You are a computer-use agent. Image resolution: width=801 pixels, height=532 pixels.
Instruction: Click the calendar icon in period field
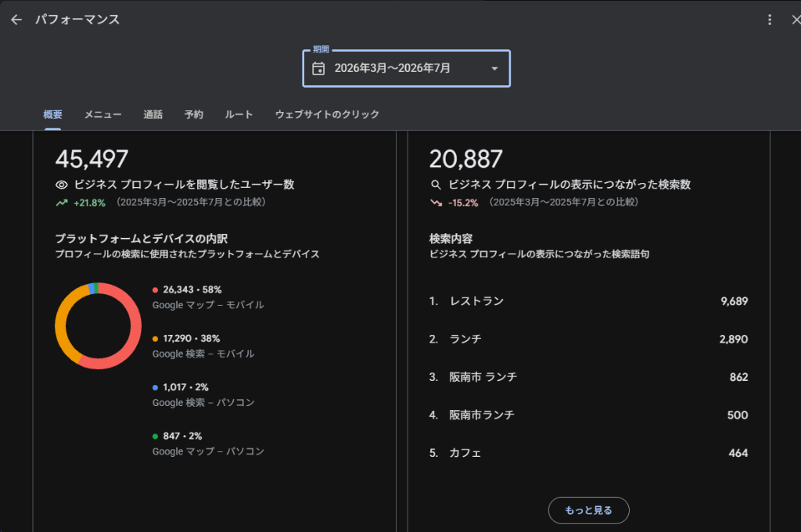click(x=318, y=69)
